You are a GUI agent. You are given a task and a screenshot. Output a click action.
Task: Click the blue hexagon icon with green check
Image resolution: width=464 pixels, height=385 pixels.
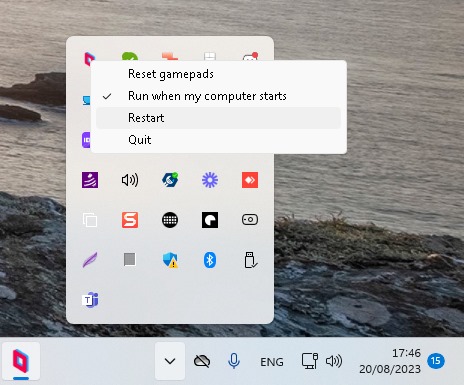click(x=170, y=180)
